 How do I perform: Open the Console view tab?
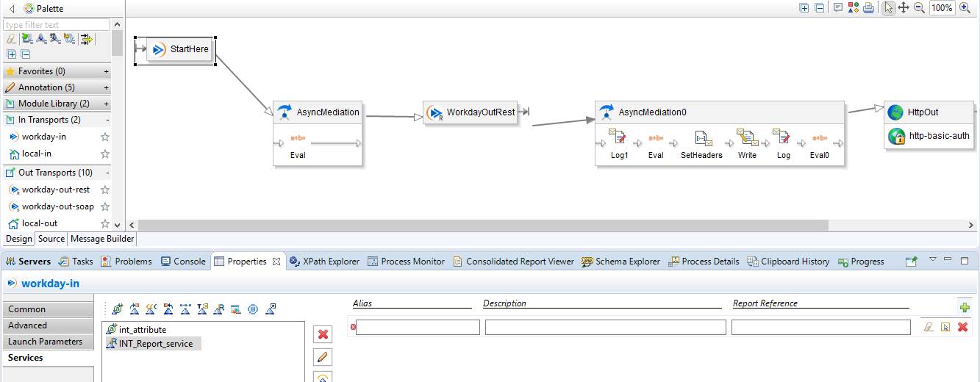[183, 262]
